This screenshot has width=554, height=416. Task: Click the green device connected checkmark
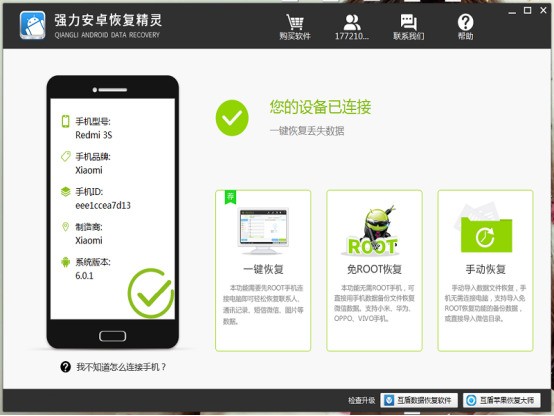coord(232,118)
